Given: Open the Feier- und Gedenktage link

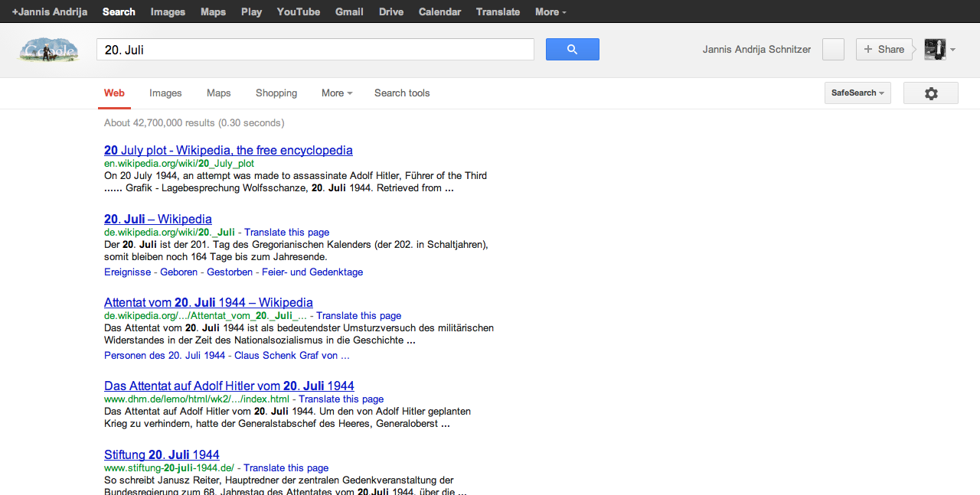Looking at the screenshot, I should (312, 272).
